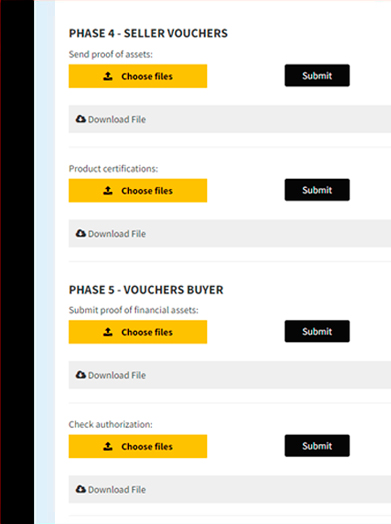The width and height of the screenshot is (391, 524).
Task: Choose files for Check authorization
Action: 138,446
